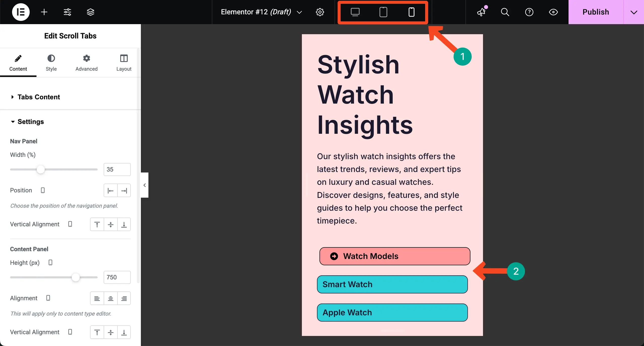Image resolution: width=644 pixels, height=346 pixels.
Task: Select the Watch Models tab in preview
Action: [x=395, y=256]
